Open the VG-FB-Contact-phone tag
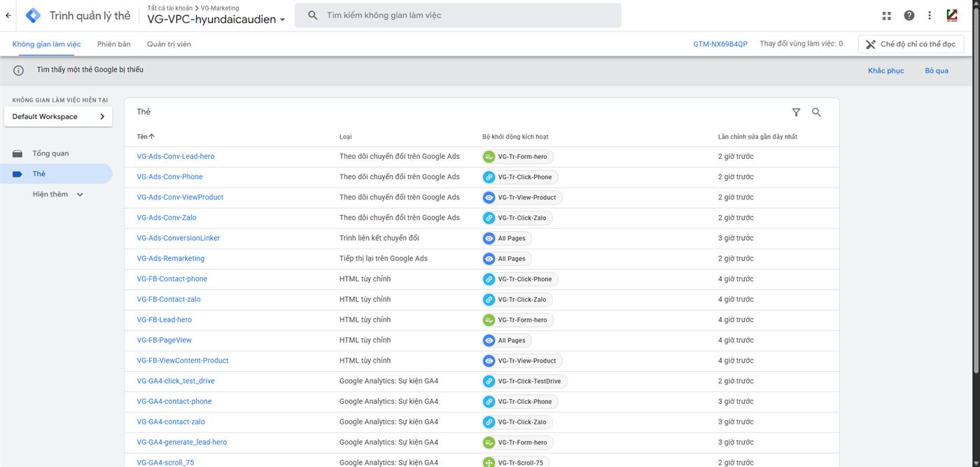980x467 pixels. click(172, 279)
